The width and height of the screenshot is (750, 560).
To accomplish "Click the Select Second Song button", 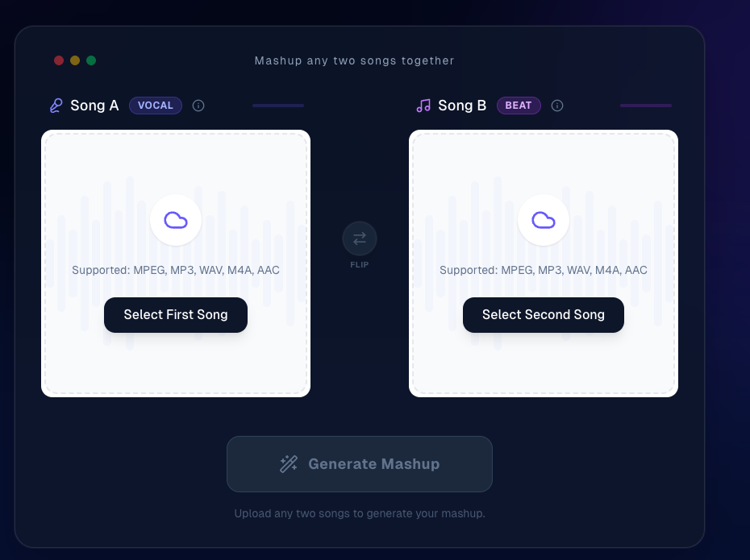I will click(x=543, y=314).
